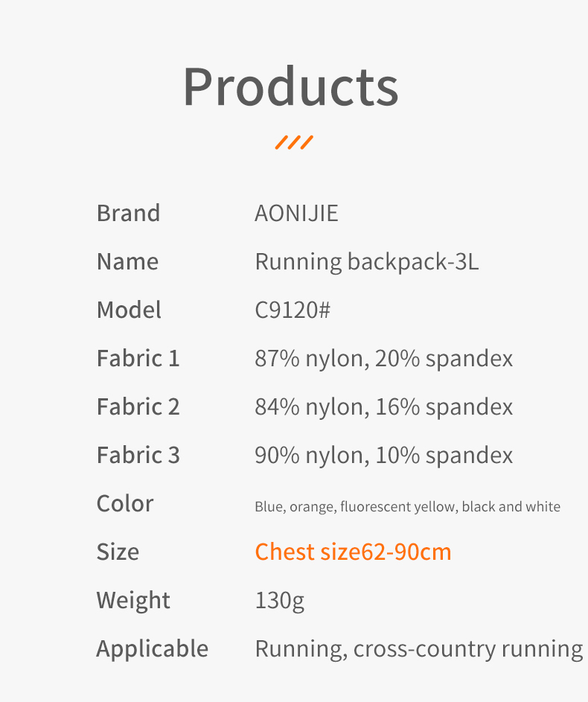Click the Size label
The width and height of the screenshot is (588, 702).
click(x=118, y=552)
